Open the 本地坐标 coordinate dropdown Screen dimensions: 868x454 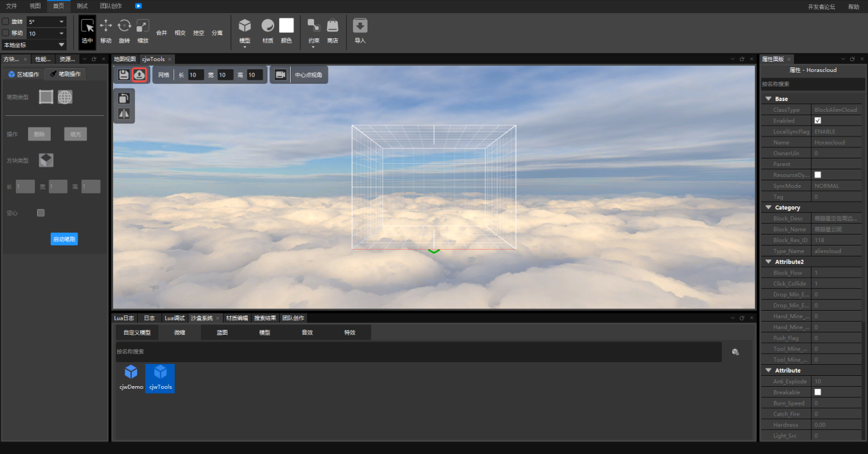pos(34,45)
